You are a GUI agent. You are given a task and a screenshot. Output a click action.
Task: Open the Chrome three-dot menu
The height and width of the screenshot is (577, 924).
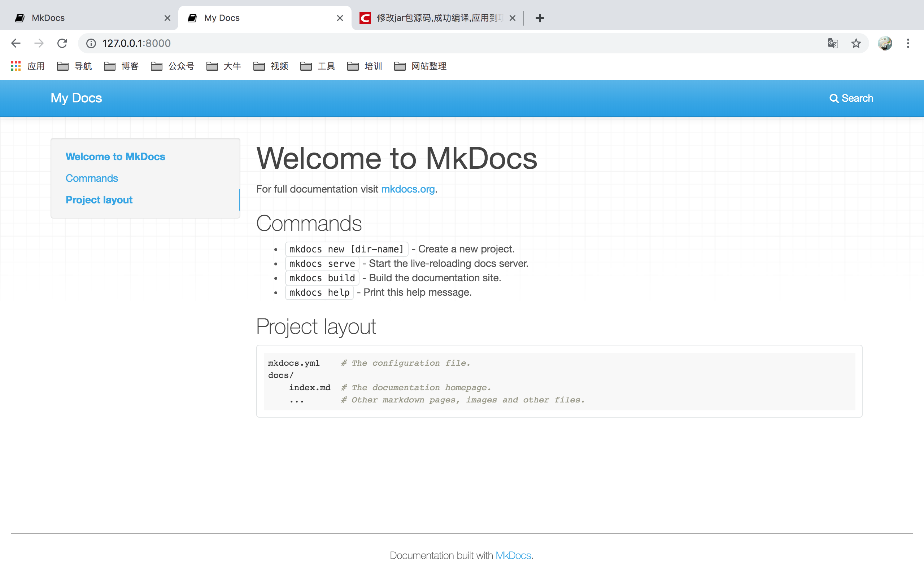pos(908,43)
